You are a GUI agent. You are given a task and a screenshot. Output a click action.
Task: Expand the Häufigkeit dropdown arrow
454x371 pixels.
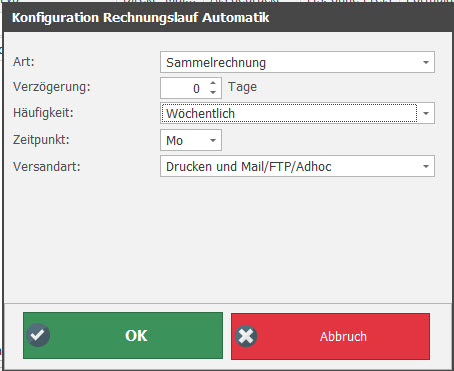tap(426, 113)
